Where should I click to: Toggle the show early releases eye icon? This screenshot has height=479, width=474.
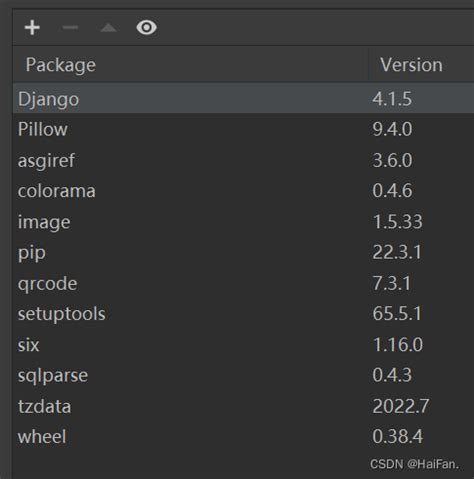click(147, 27)
